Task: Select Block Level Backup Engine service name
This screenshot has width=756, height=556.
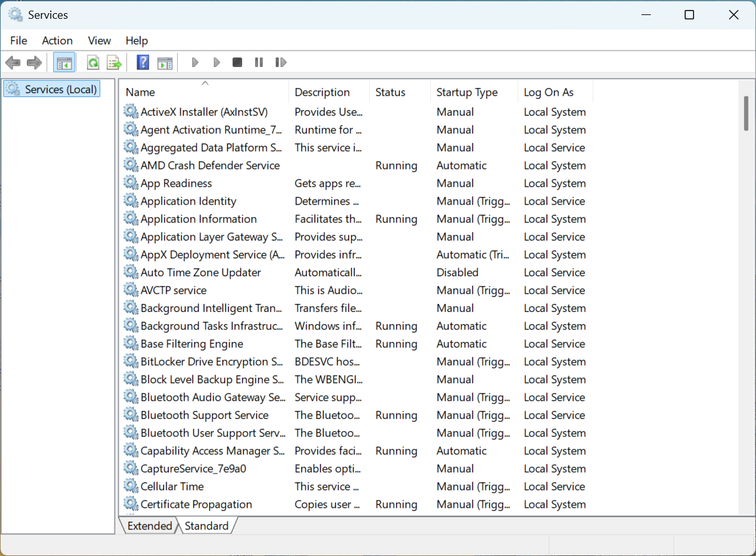Action: coord(213,379)
